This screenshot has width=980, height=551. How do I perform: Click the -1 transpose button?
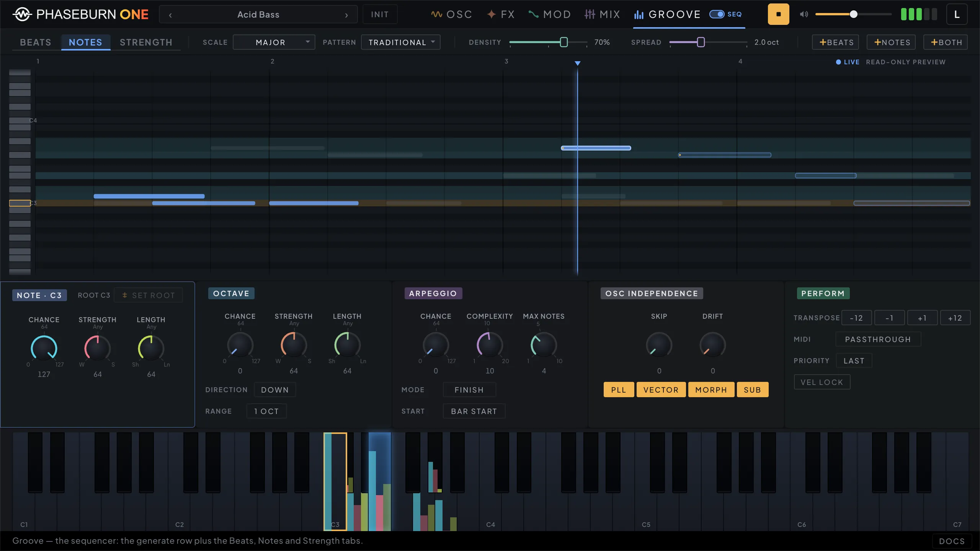pyautogui.click(x=889, y=318)
